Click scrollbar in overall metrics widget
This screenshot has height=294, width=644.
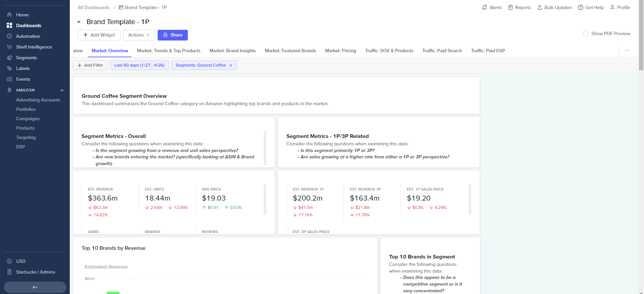click(265, 199)
